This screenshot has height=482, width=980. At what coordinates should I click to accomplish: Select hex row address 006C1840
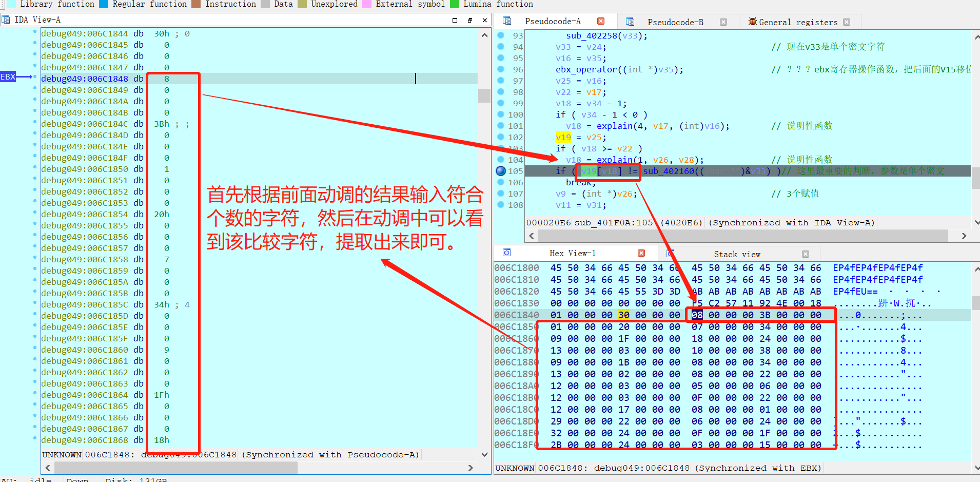(517, 315)
